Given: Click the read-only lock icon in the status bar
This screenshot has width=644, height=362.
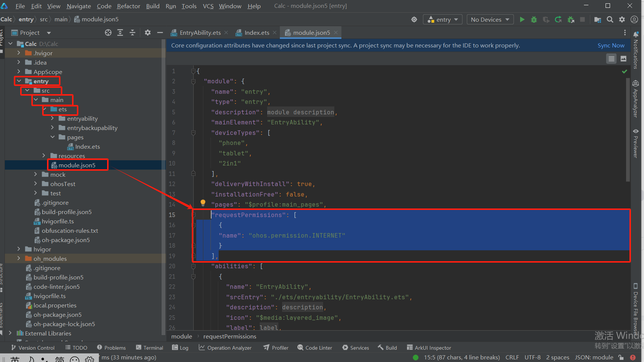Looking at the screenshot, I should click(621, 357).
